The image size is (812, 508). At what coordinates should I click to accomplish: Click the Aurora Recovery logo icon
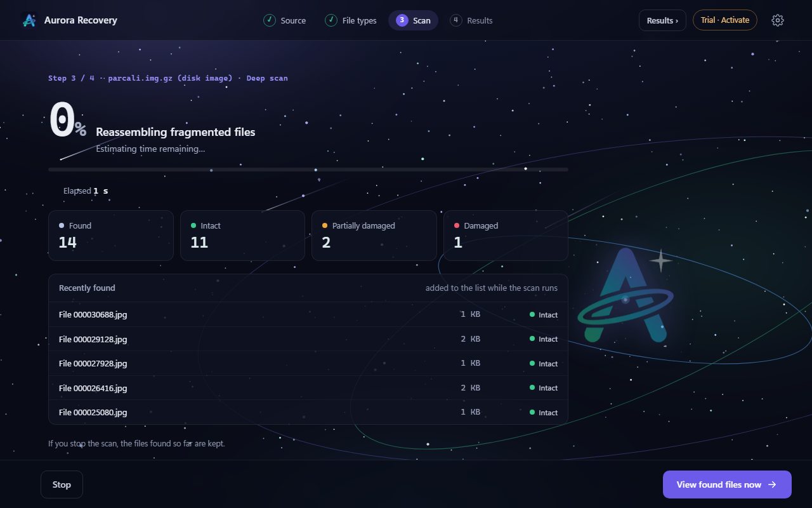coord(29,20)
